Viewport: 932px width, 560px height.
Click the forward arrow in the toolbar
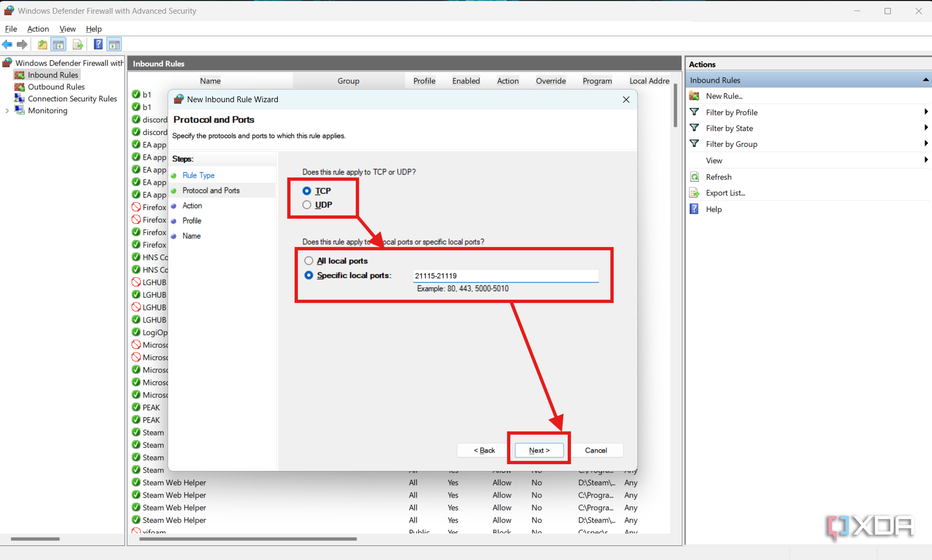22,45
